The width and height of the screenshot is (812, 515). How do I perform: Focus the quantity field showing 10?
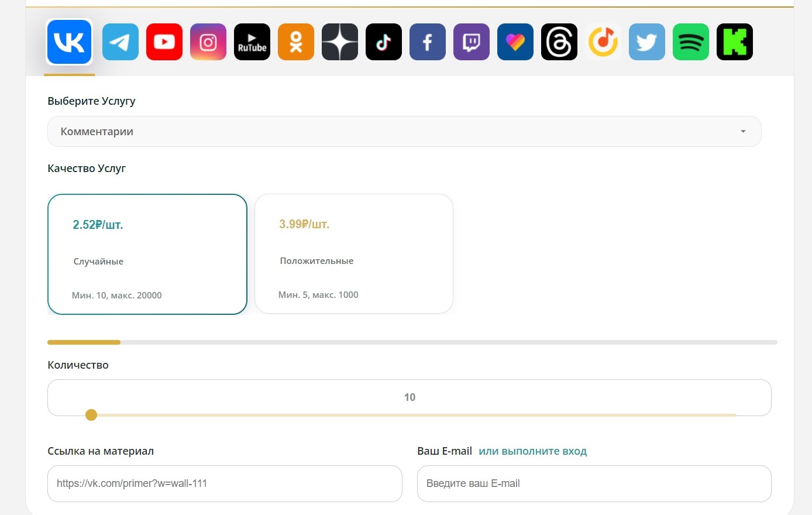pos(410,397)
